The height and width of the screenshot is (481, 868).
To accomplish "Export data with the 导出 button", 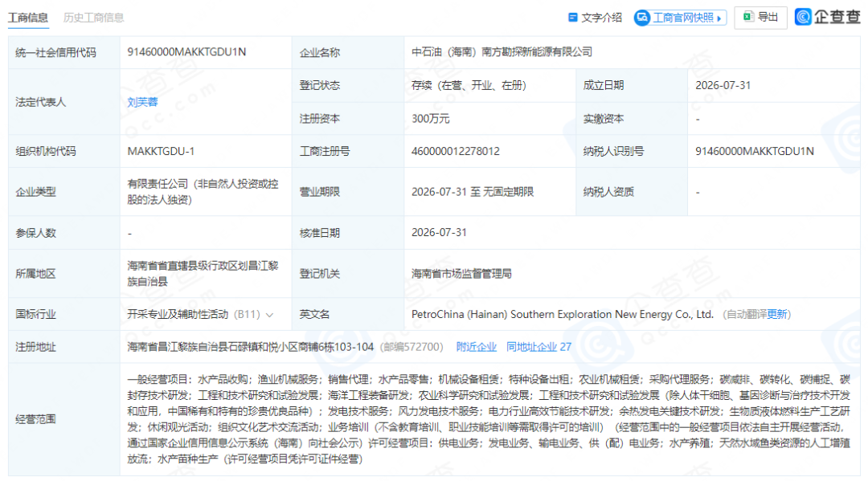I will pyautogui.click(x=760, y=18).
